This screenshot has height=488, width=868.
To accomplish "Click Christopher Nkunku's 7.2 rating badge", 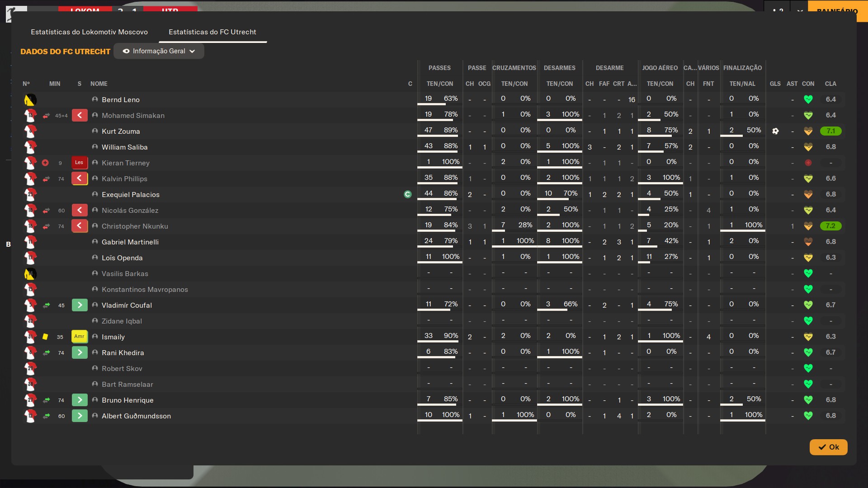I will (x=831, y=226).
